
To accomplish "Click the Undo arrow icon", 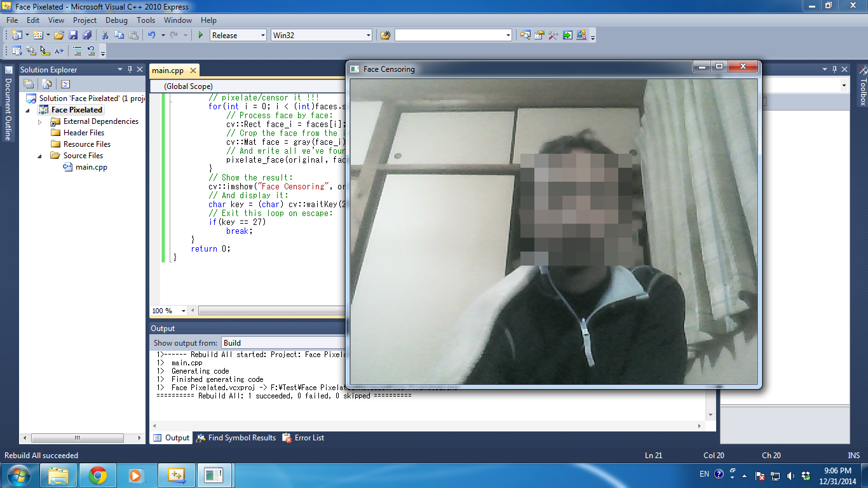I will (x=152, y=36).
